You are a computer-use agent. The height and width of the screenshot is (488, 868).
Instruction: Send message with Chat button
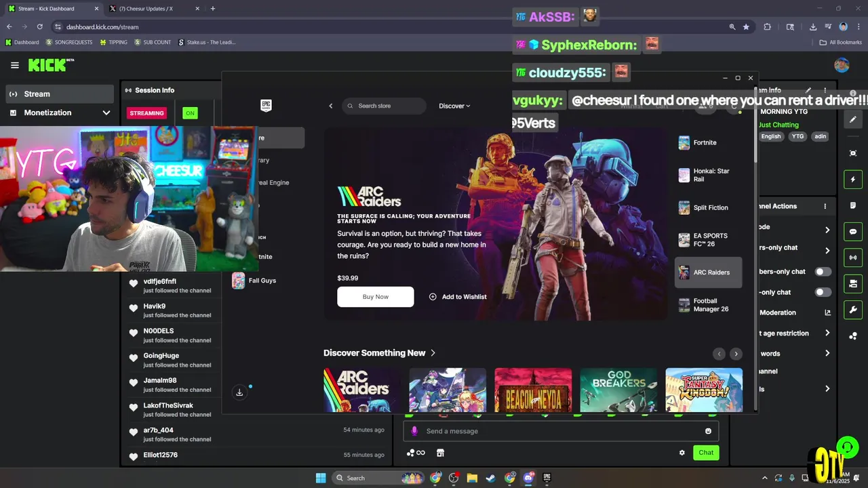[706, 453]
